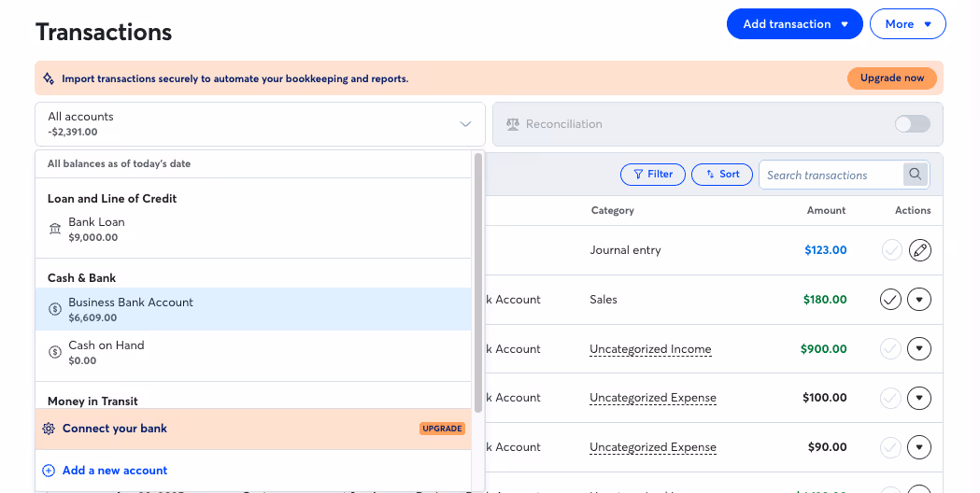This screenshot has height=493, width=980.
Task: Click the plus icon beside Add a new account
Action: click(49, 471)
